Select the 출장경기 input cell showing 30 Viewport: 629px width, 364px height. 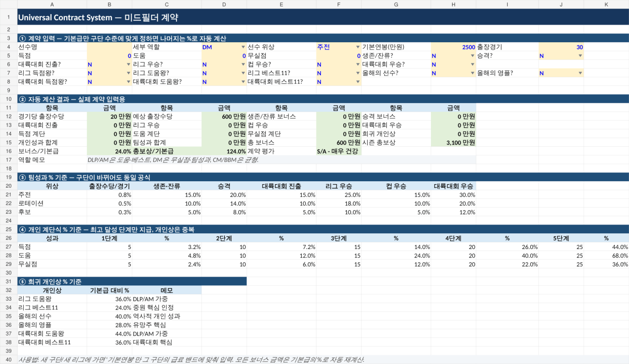click(x=561, y=48)
